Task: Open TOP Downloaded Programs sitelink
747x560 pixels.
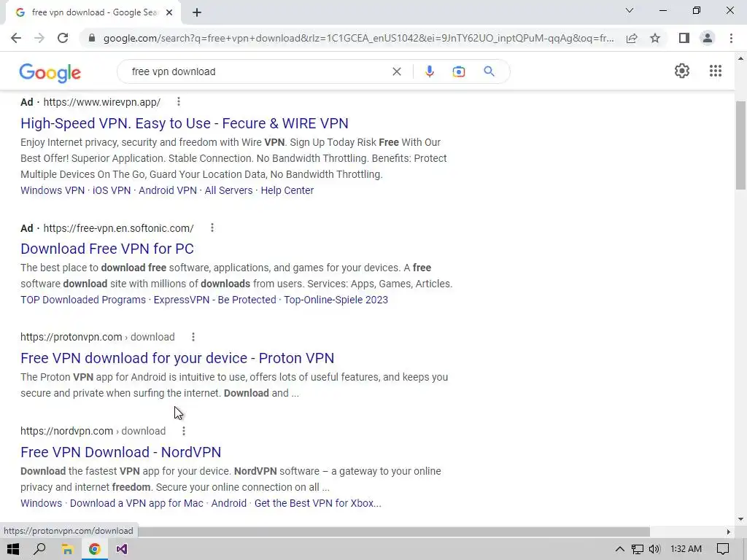Action: [83, 300]
